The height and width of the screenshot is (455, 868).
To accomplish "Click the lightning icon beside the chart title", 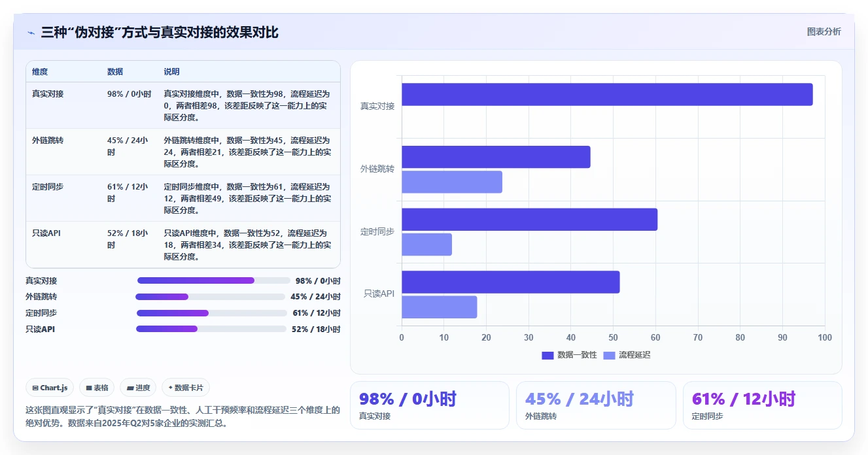I will pos(31,33).
